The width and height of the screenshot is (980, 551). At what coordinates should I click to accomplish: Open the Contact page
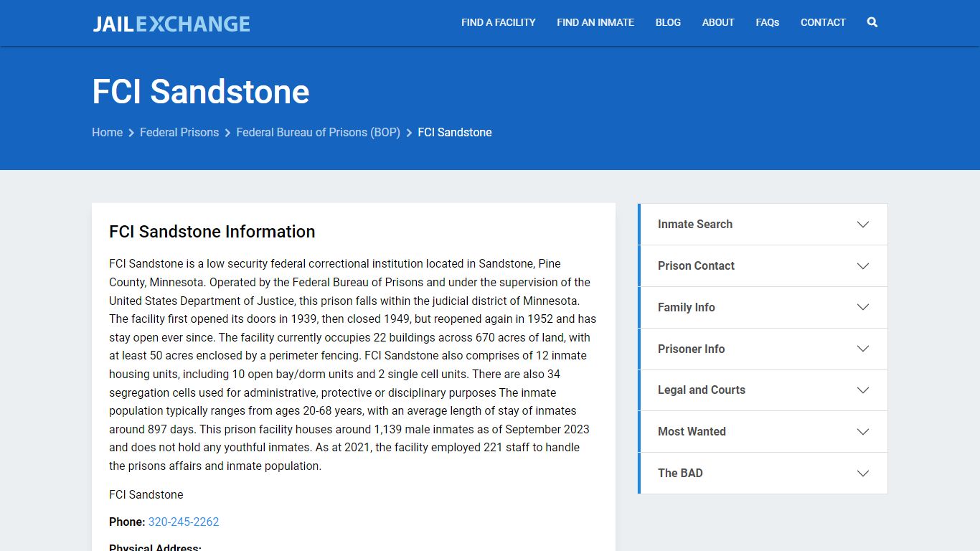(x=823, y=22)
